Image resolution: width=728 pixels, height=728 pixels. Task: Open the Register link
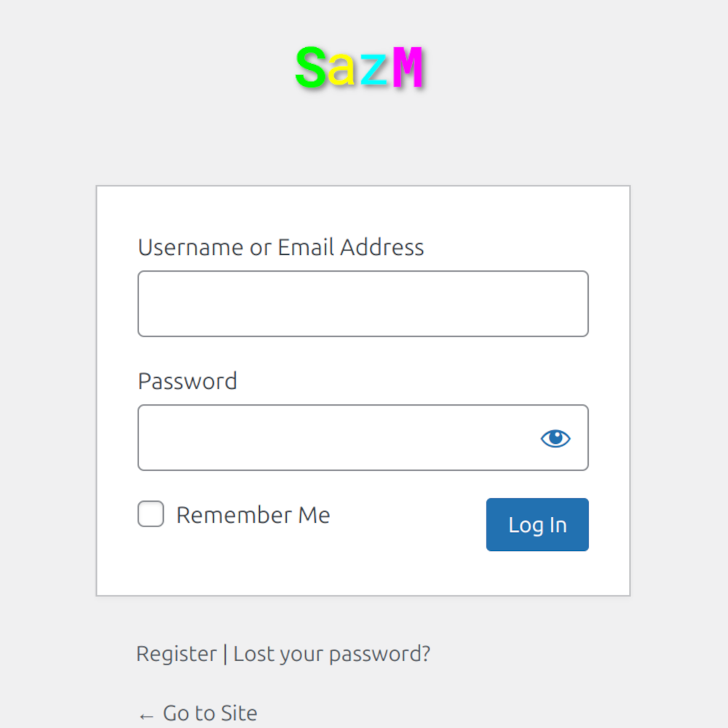point(176,654)
